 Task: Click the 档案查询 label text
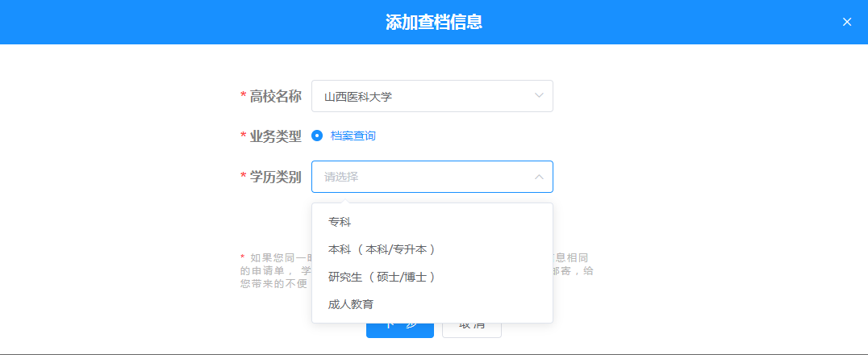tap(353, 136)
